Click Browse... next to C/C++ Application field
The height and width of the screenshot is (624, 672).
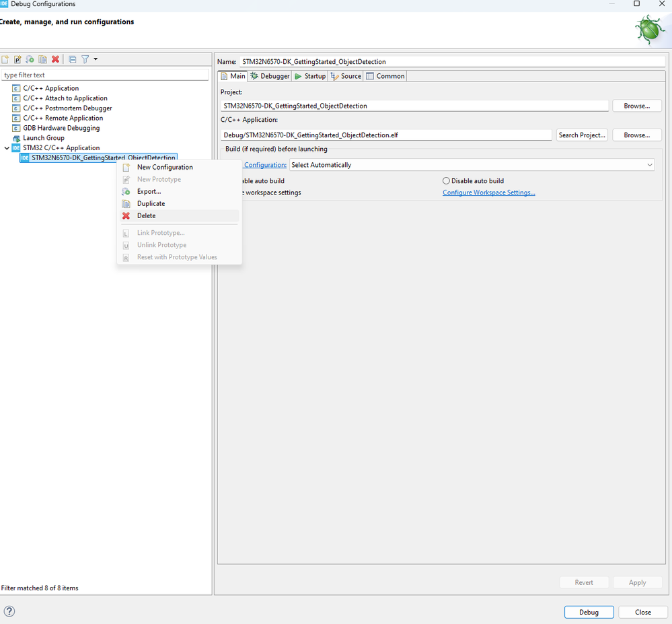click(637, 135)
